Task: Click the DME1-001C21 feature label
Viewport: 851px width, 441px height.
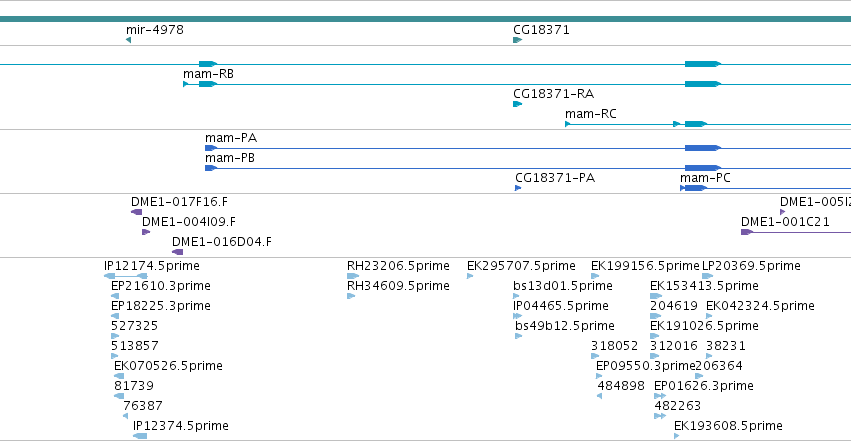Action: (785, 222)
